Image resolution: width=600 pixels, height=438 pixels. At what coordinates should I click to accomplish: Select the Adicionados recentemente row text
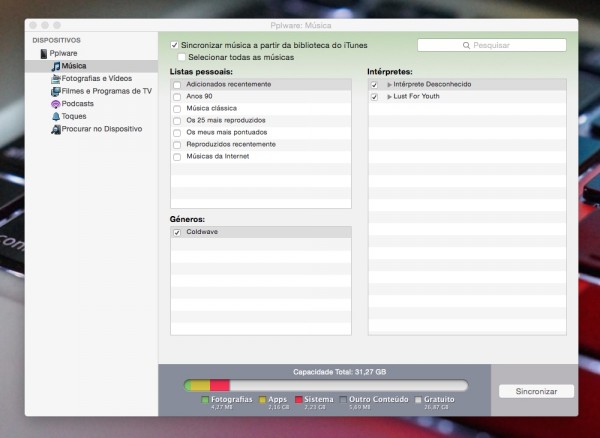click(228, 85)
